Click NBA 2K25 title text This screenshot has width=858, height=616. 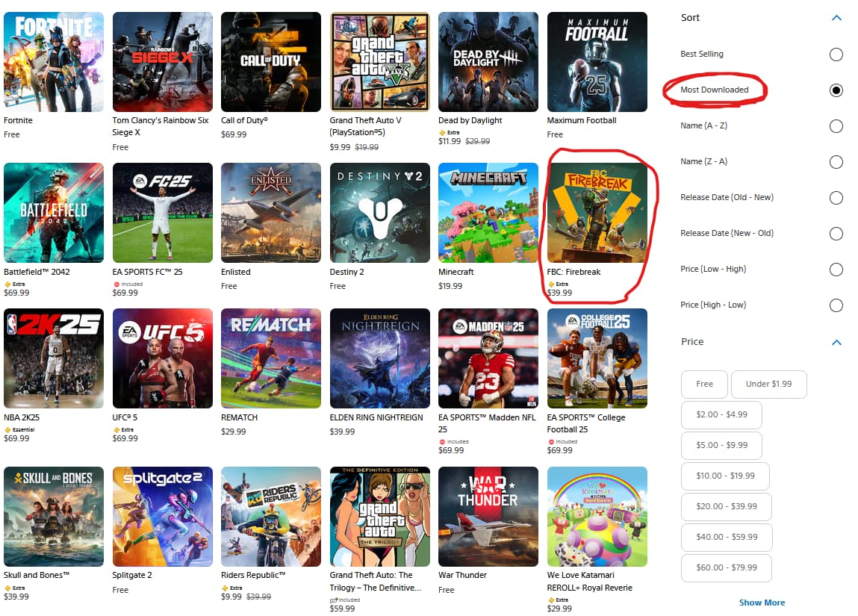(x=22, y=417)
